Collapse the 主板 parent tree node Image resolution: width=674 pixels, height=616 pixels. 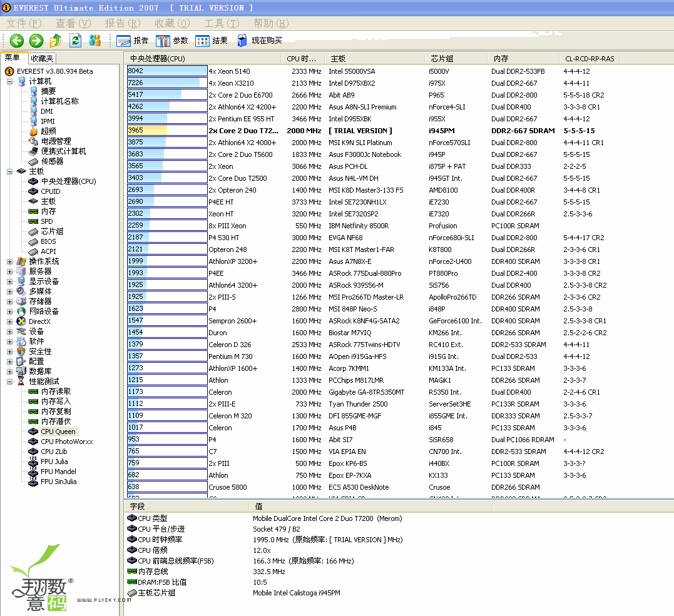coord(9,171)
